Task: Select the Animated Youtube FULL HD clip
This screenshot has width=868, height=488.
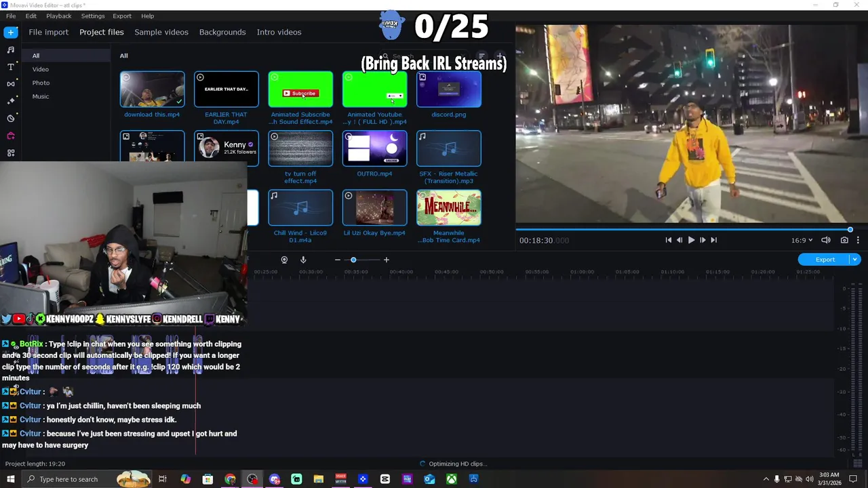Action: 374,89
